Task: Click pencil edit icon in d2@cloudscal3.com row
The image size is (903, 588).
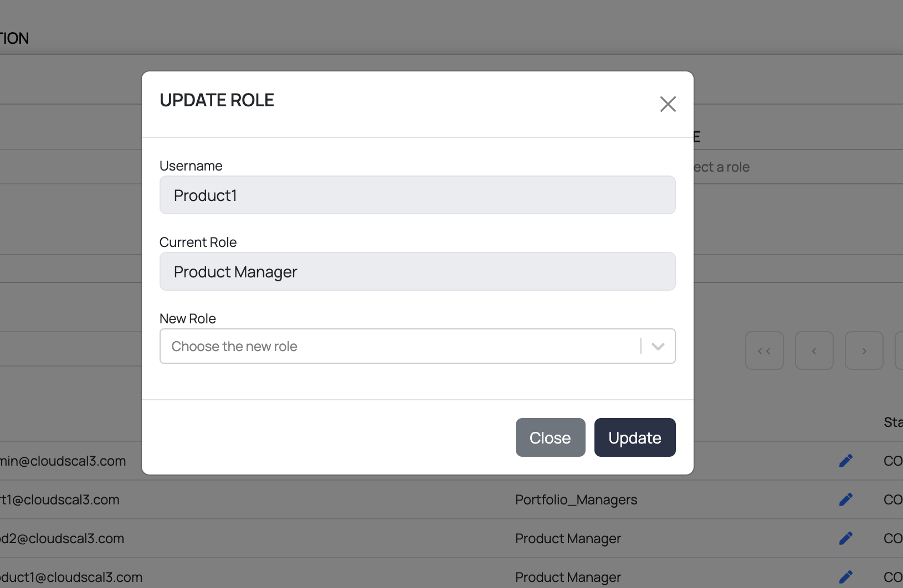Action: pos(845,539)
